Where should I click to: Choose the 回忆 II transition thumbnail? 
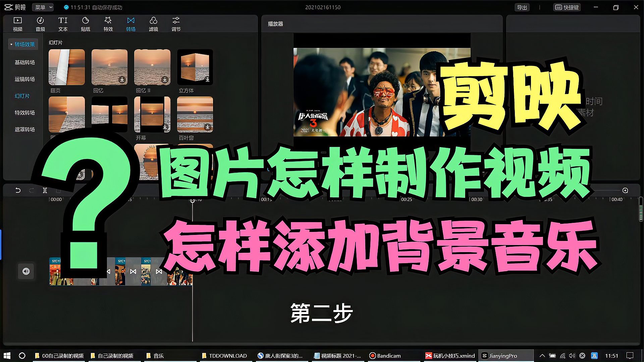click(152, 67)
